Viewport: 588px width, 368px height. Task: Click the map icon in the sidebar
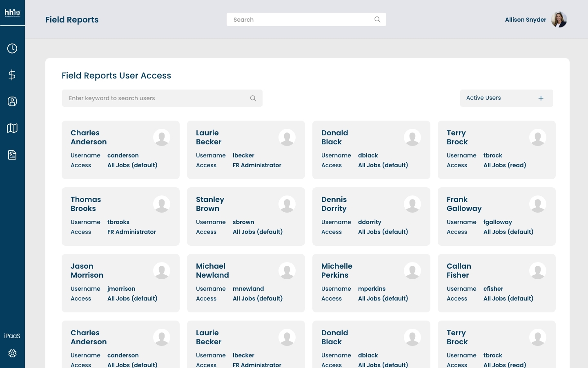[12, 128]
